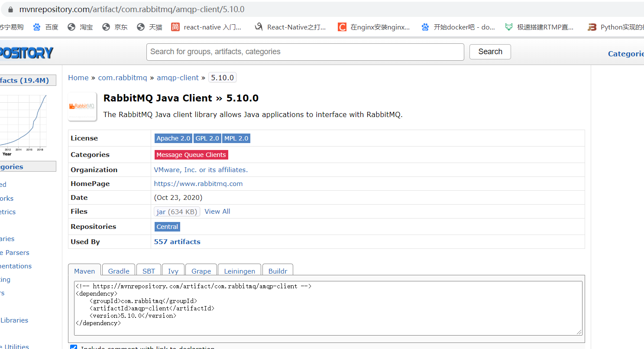This screenshot has height=349, width=644.
Task: Open the Python实现的 bookmark
Action: [615, 27]
